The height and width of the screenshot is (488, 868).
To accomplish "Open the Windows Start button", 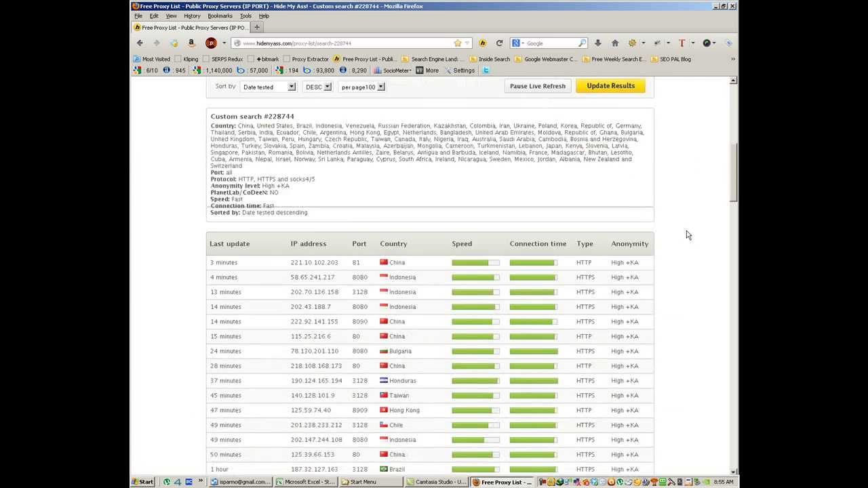I will point(143,482).
